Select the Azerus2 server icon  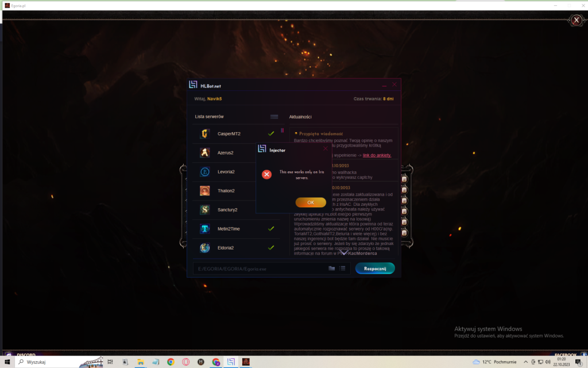(205, 153)
